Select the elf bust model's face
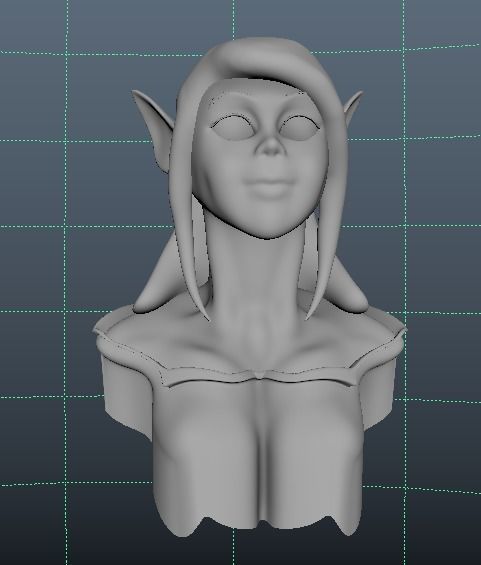481x565 pixels. (x=261, y=159)
